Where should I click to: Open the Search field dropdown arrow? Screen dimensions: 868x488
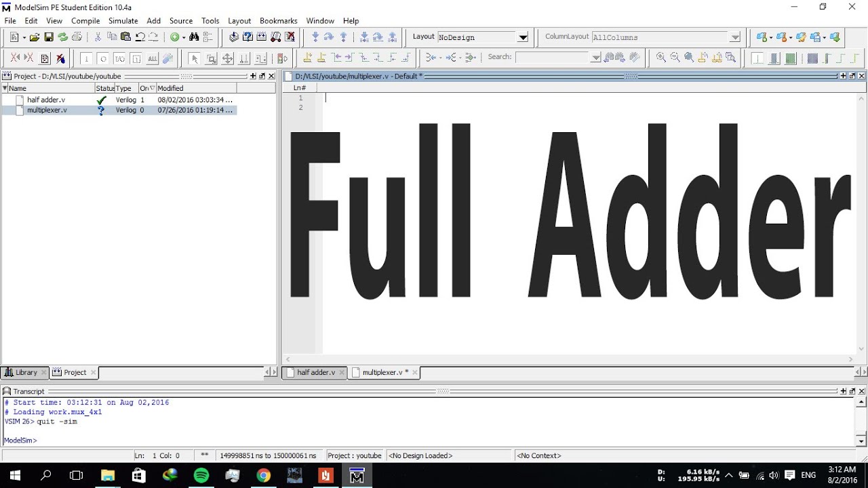click(x=596, y=58)
